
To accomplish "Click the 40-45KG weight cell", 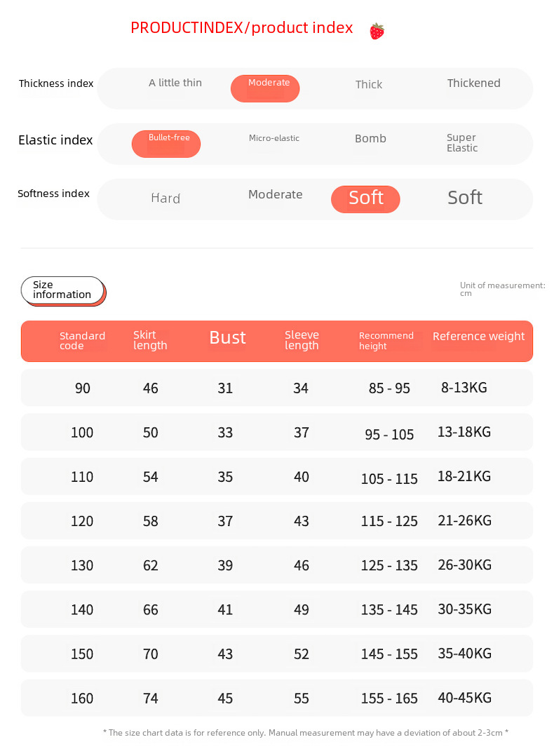I will tap(464, 698).
